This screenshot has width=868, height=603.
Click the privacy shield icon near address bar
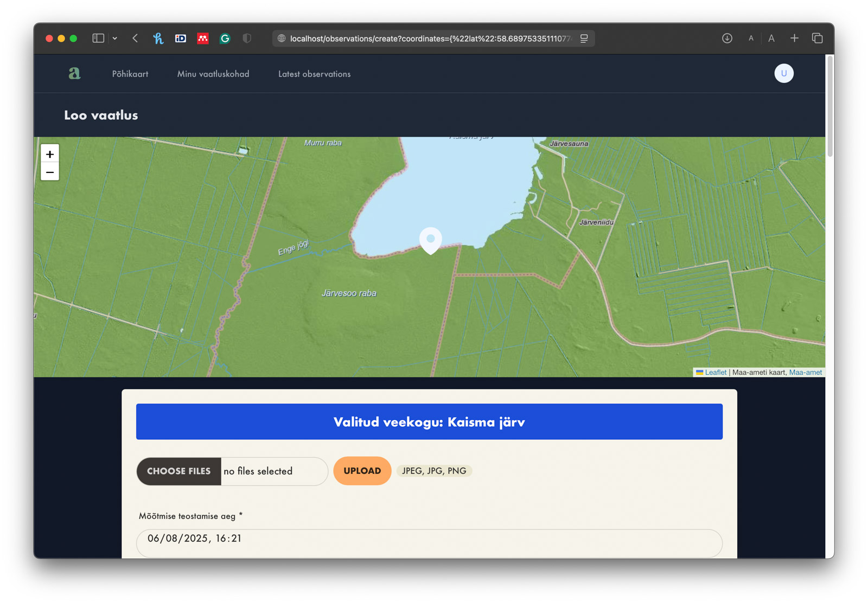tap(247, 38)
